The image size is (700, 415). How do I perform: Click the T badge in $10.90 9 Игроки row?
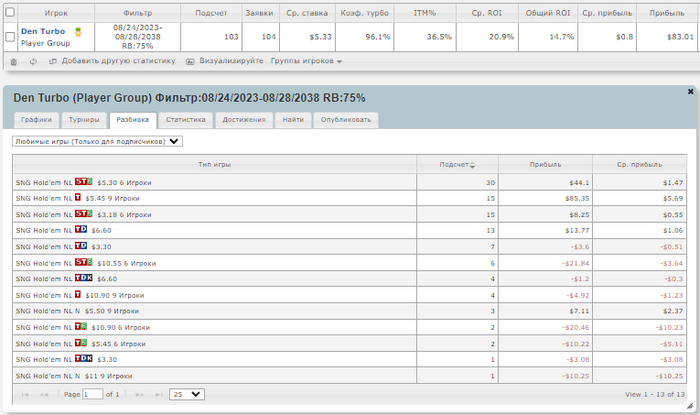[x=78, y=295]
